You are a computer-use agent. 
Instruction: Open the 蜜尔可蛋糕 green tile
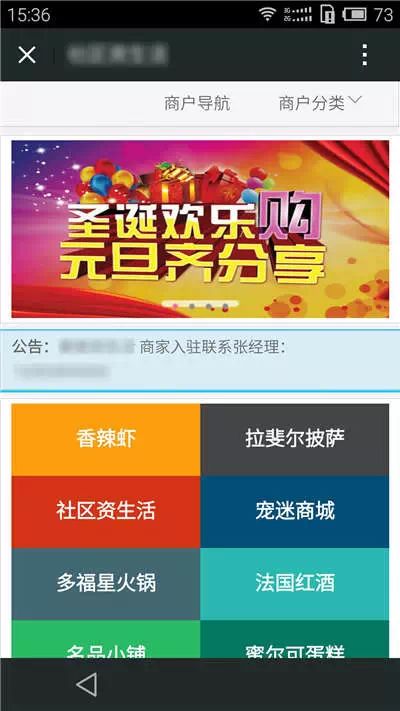[x=295, y=639]
